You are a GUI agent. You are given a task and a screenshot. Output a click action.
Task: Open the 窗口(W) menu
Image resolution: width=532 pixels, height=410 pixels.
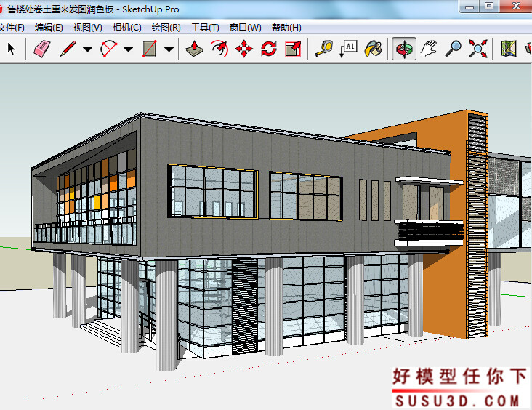246,28
